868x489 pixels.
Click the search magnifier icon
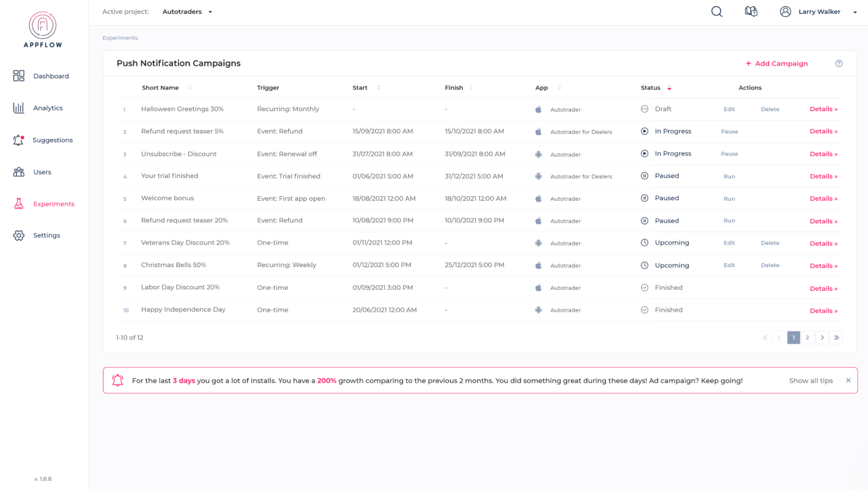click(x=716, y=11)
